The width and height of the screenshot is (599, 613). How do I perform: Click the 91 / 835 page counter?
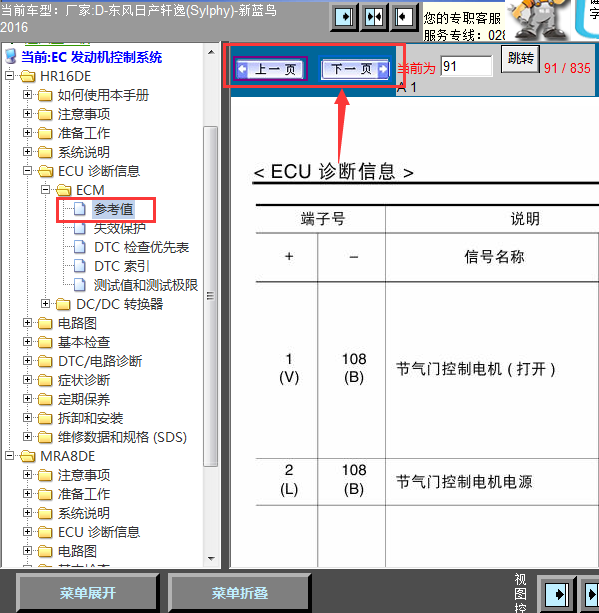567,68
